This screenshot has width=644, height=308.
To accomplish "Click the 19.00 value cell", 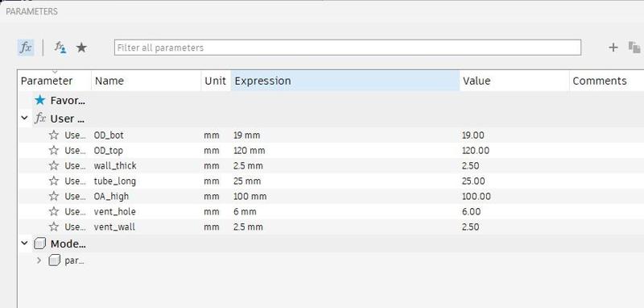I will [x=473, y=135].
